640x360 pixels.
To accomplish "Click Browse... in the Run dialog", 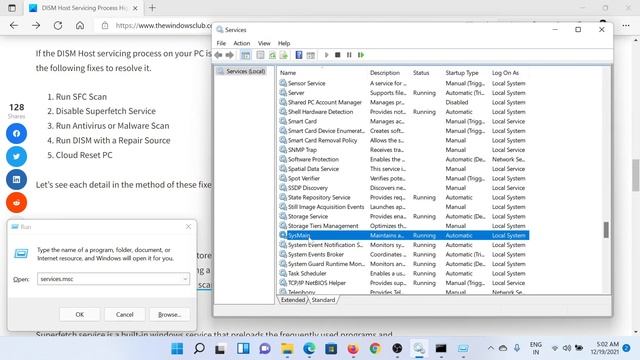I will click(x=169, y=314).
